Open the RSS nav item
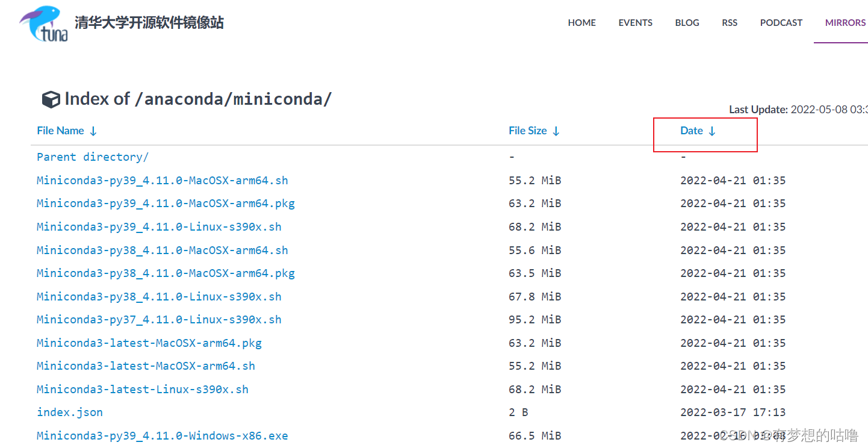Image resolution: width=868 pixels, height=448 pixels. [730, 23]
